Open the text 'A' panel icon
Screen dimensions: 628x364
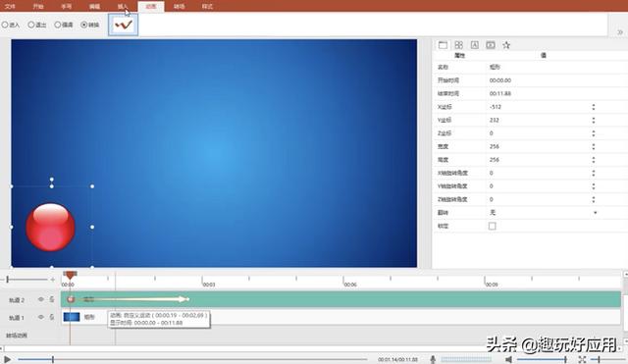pyautogui.click(x=474, y=45)
